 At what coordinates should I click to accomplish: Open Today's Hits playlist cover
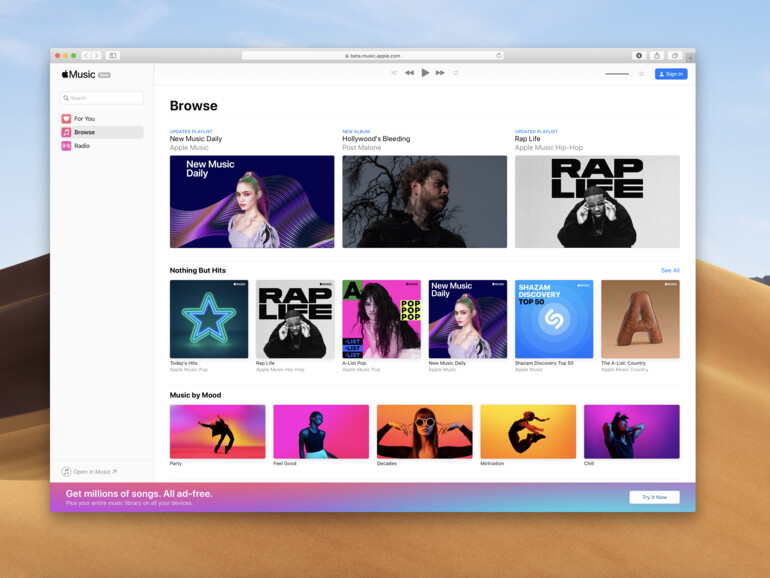click(x=209, y=319)
